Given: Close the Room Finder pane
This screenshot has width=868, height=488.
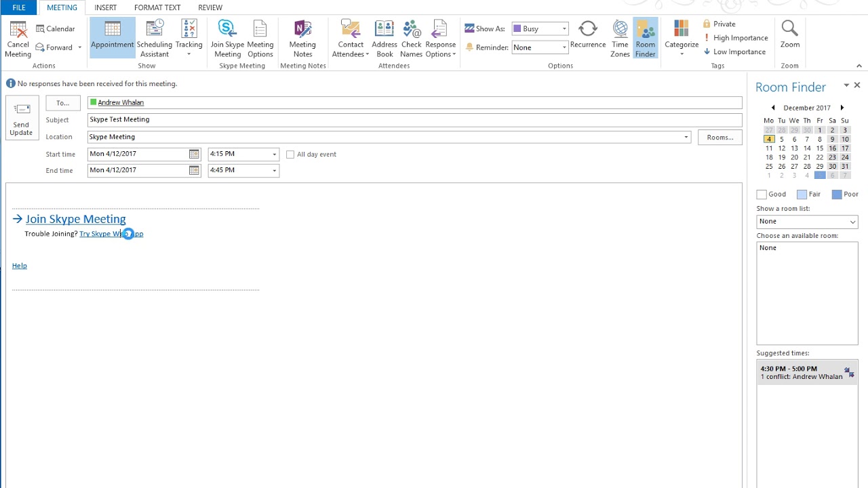Looking at the screenshot, I should [x=857, y=85].
